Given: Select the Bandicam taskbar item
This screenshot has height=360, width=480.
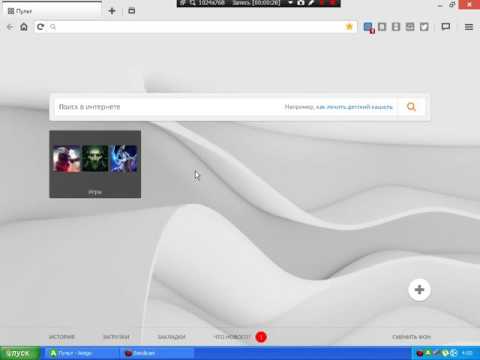Looking at the screenshot, I should [157, 353].
